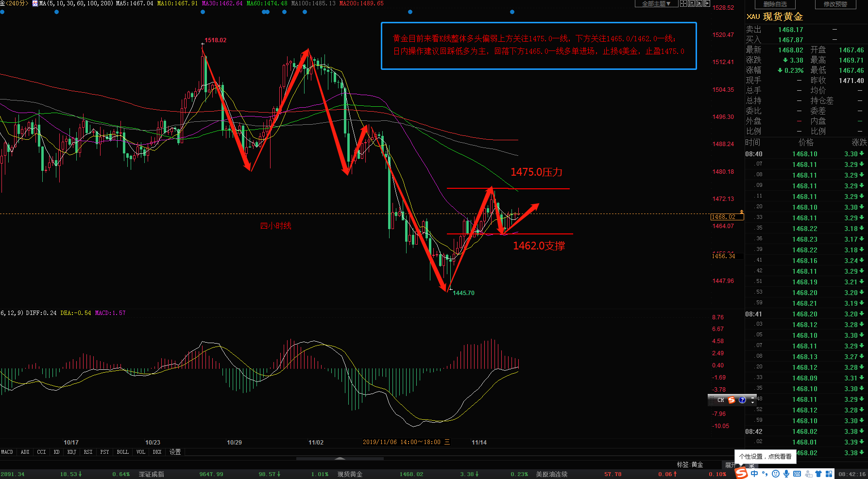
Task: Click the play-arrow chart toolbar icon
Action: click(x=699, y=4)
